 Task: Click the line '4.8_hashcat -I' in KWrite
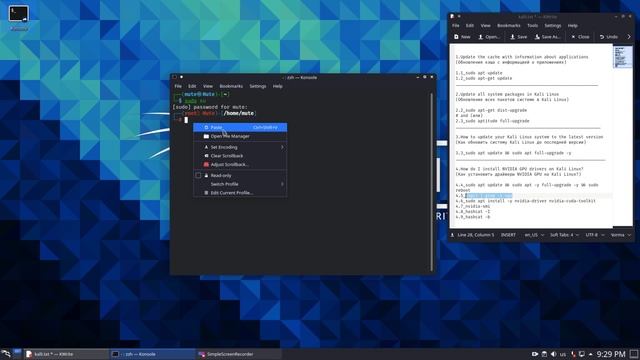pos(473,211)
